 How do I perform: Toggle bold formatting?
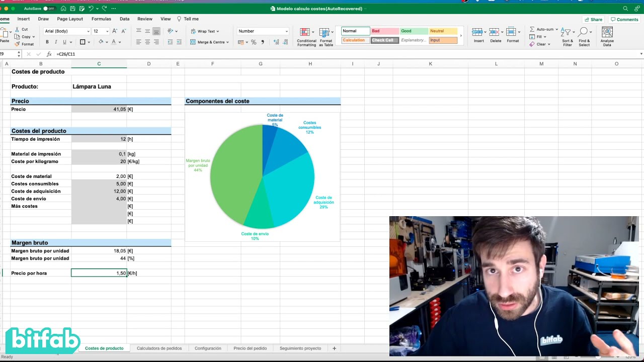[47, 42]
